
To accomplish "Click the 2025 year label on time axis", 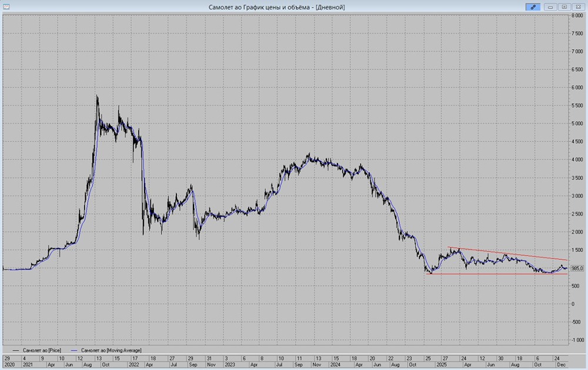I will pyautogui.click(x=441, y=364).
